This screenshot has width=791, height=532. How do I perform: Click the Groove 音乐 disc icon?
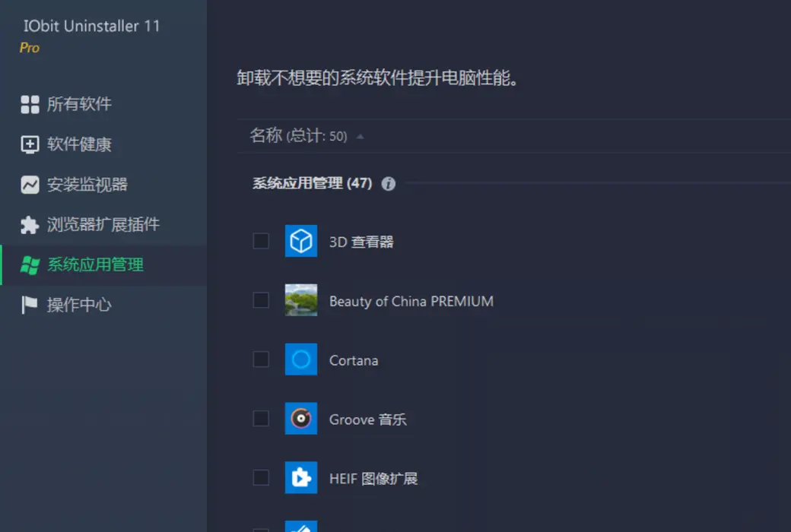[301, 419]
